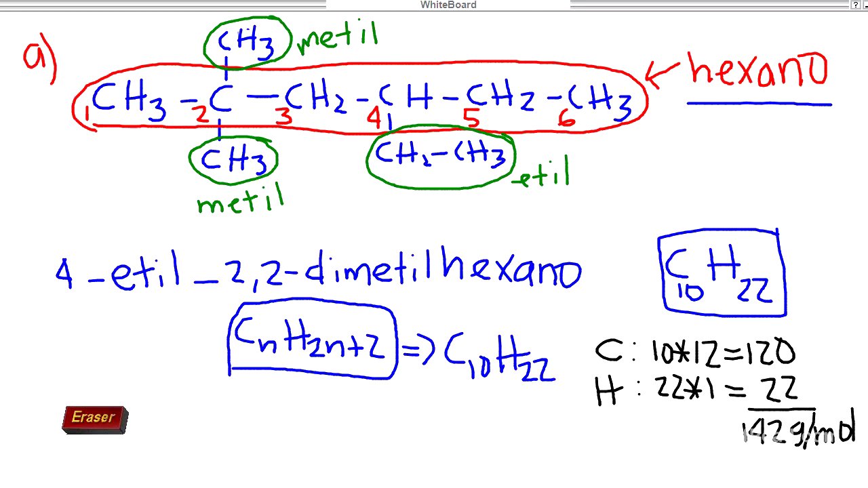Image resolution: width=868 pixels, height=488 pixels.
Task: Click the red arrow pointing from hexano
Action: (663, 73)
